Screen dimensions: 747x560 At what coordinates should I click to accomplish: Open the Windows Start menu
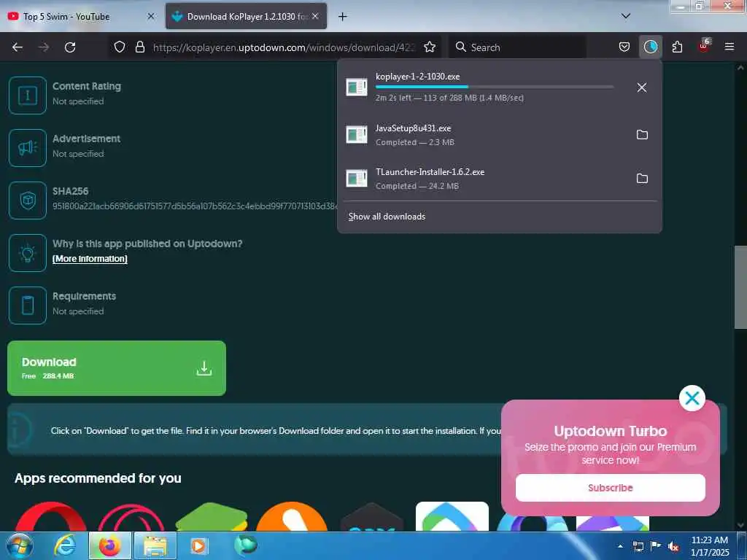19,545
